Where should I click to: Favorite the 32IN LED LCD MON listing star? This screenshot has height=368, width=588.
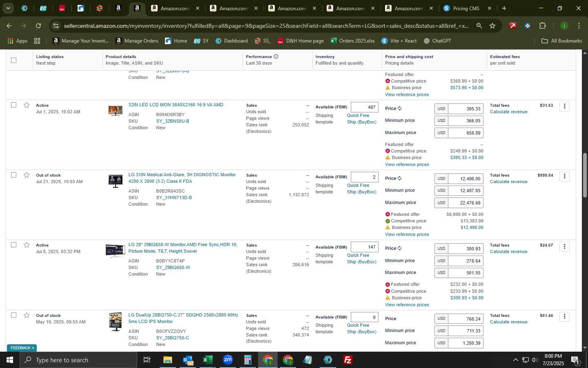(x=27, y=105)
